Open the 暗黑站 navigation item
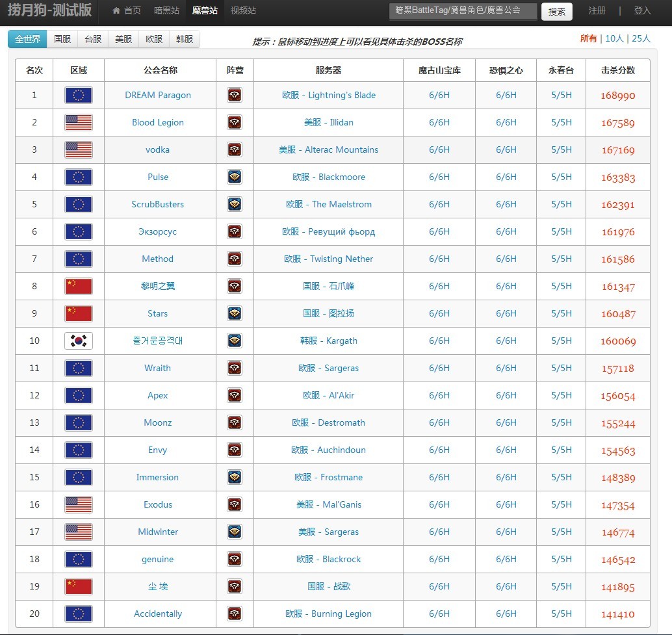Screen dimensions: 672x635 (166, 10)
